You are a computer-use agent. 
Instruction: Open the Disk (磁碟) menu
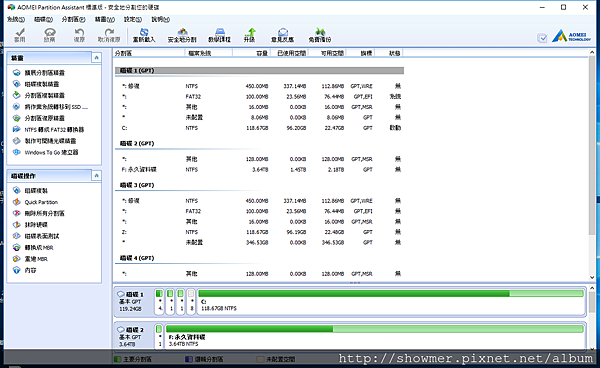pos(44,19)
